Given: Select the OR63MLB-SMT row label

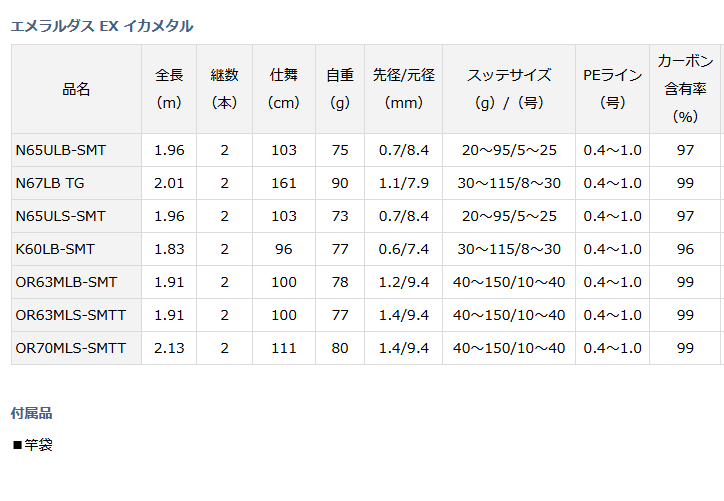Looking at the screenshot, I should pos(77,282).
